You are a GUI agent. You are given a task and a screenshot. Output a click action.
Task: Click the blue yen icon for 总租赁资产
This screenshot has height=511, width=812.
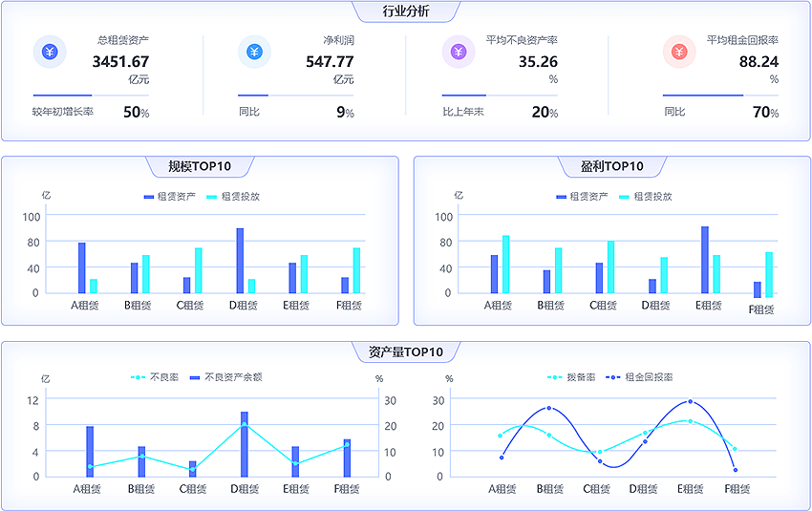tap(50, 53)
